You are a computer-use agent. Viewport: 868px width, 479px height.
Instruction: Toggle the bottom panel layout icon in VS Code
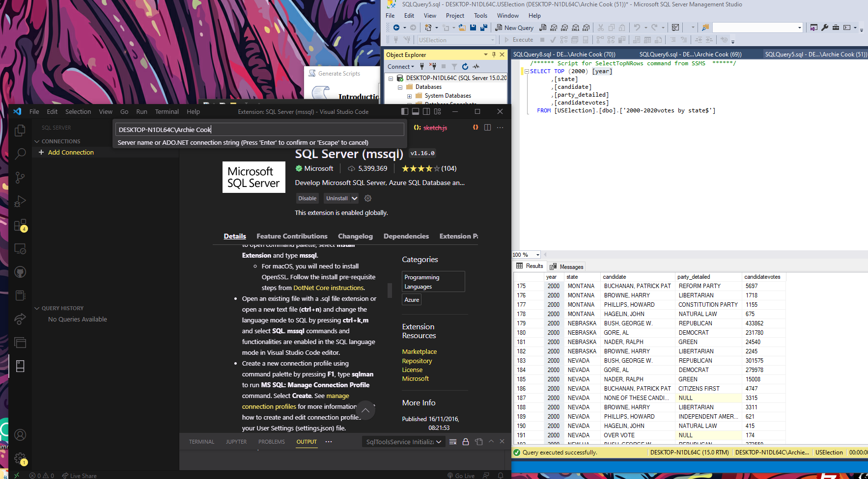(x=415, y=111)
